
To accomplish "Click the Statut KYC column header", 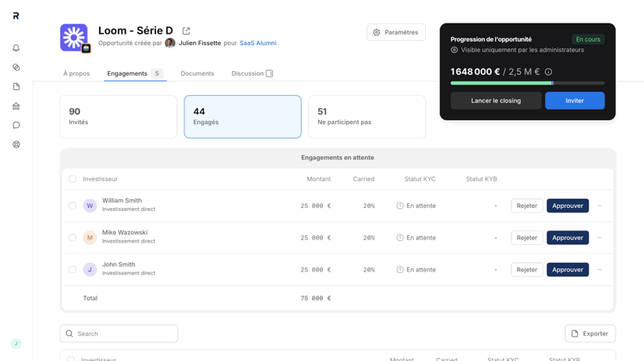I will coord(419,179).
